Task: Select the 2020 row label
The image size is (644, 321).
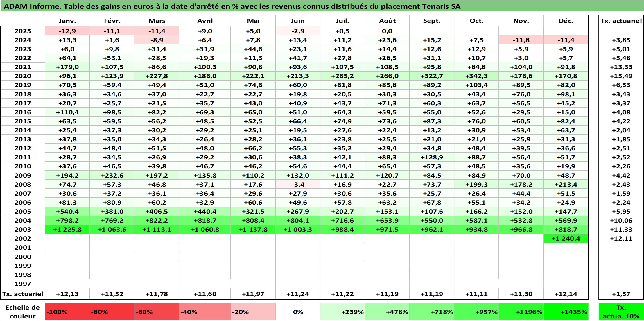Action: click(23, 76)
